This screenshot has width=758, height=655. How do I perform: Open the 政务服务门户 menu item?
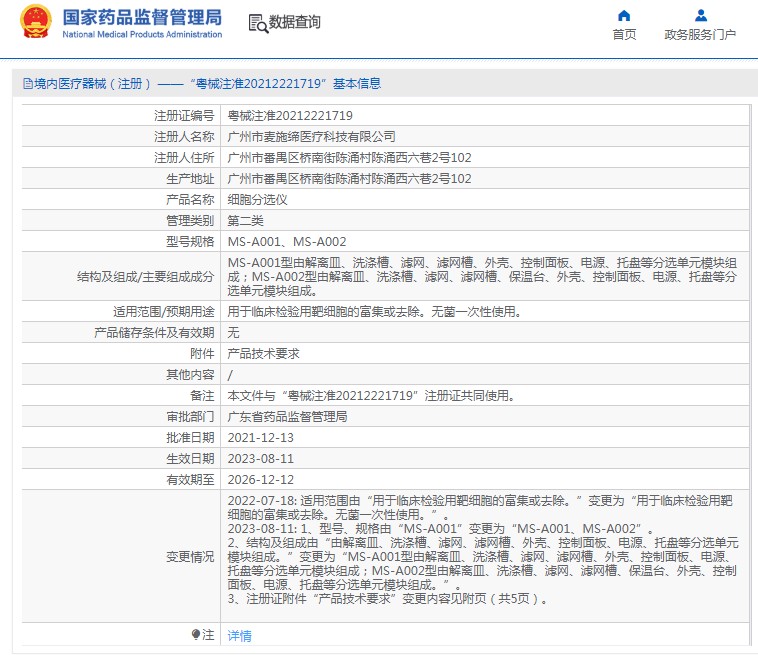point(700,35)
